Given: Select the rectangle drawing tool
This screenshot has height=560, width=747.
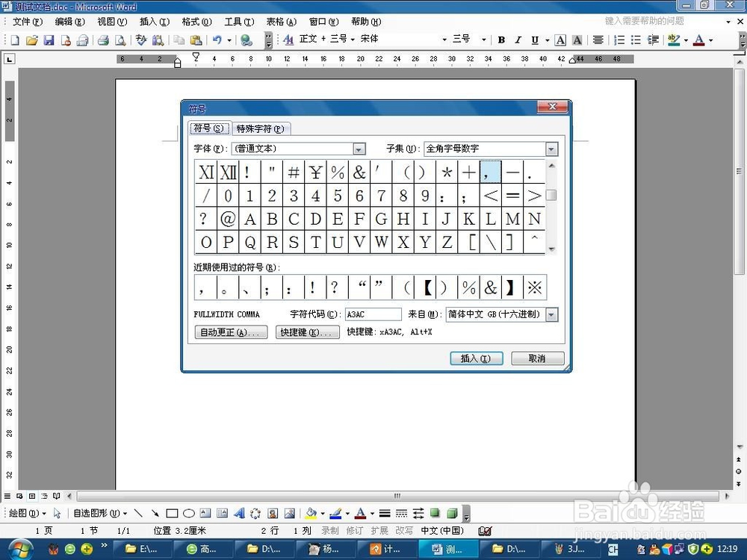Looking at the screenshot, I should (172, 513).
